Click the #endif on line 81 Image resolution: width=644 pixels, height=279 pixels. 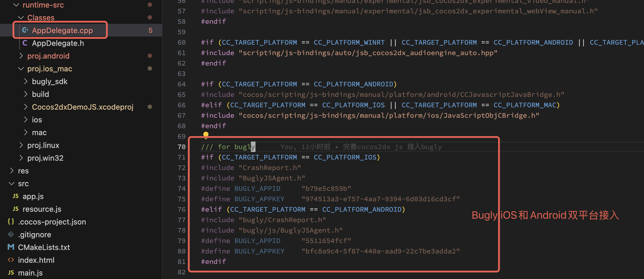tap(214, 262)
